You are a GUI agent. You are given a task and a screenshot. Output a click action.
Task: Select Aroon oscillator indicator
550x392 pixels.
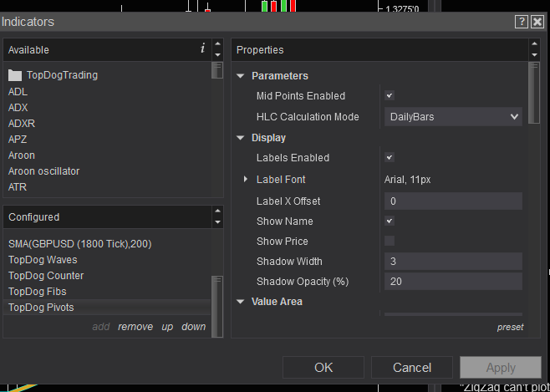(x=43, y=171)
